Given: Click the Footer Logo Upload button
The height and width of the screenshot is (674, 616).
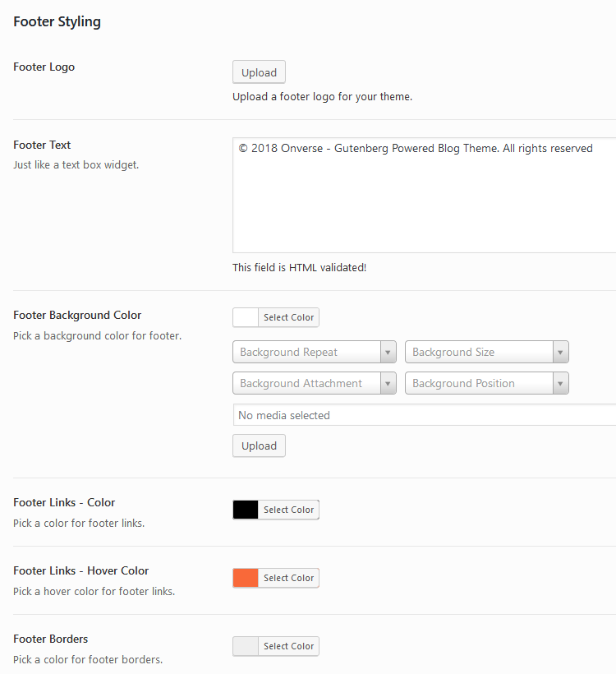Looking at the screenshot, I should click(259, 72).
